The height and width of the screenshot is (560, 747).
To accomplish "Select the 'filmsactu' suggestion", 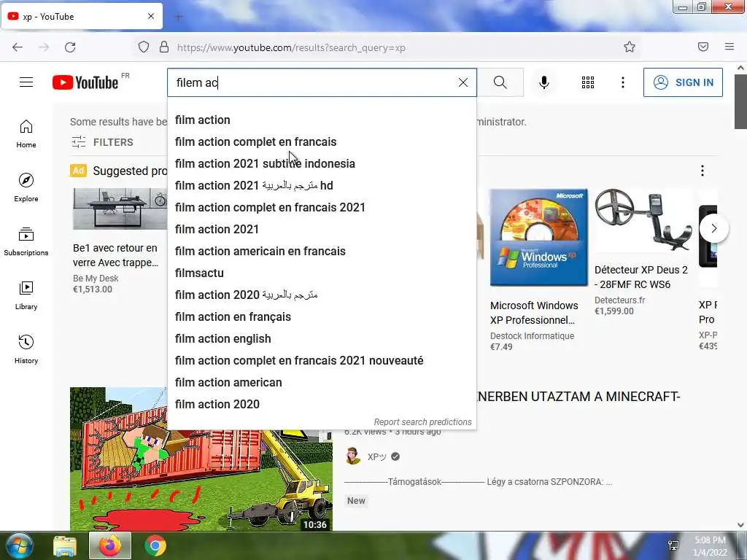I will pyautogui.click(x=322, y=273).
